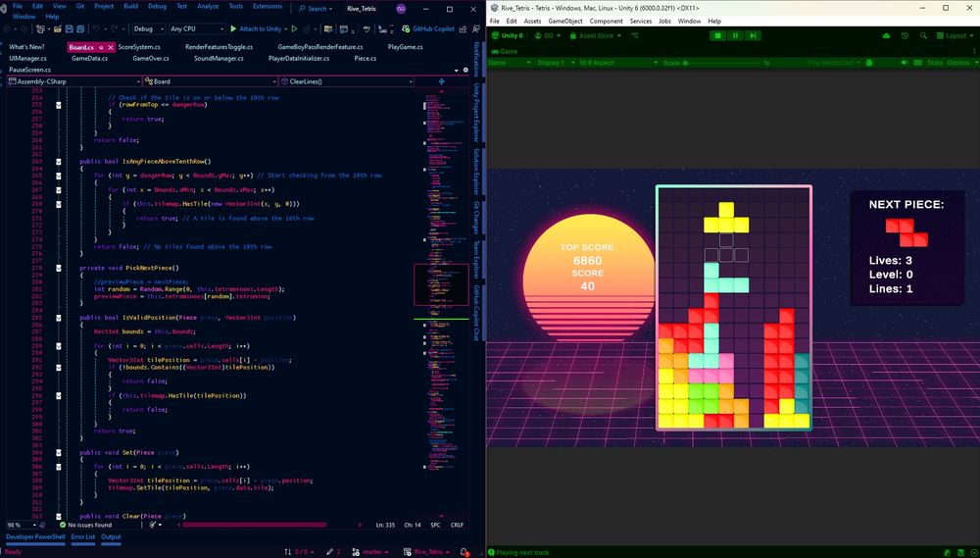Viewport: 980px width, 558px height.
Task: Click the Unity Cloud icon
Action: click(886, 35)
